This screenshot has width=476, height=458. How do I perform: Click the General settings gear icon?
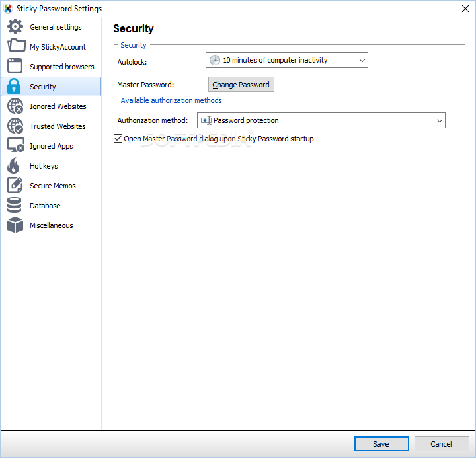(x=15, y=26)
